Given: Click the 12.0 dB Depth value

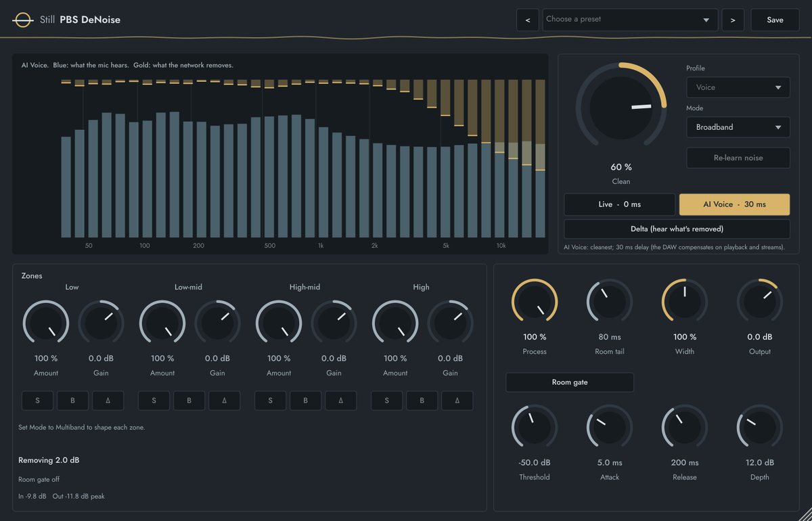Looking at the screenshot, I should pyautogui.click(x=759, y=463).
